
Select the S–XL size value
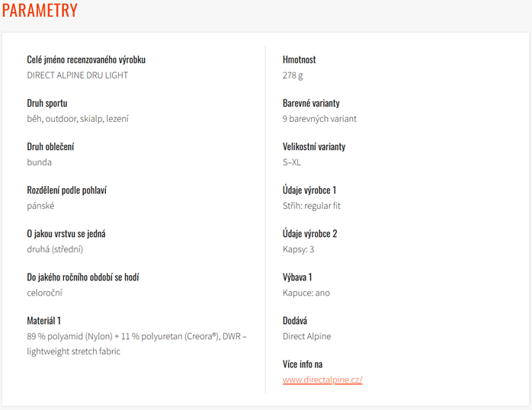291,162
